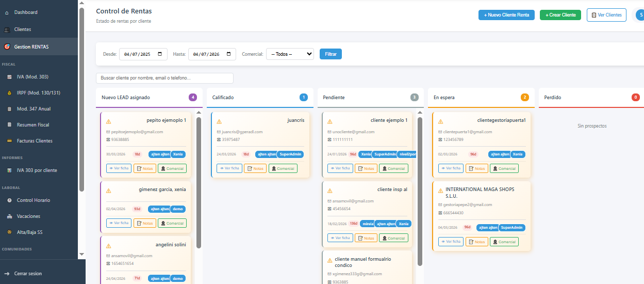The width and height of the screenshot is (644, 284).
Task: Click the date 24/01/2026 on cliente ejemplo 1
Action: tap(337, 154)
